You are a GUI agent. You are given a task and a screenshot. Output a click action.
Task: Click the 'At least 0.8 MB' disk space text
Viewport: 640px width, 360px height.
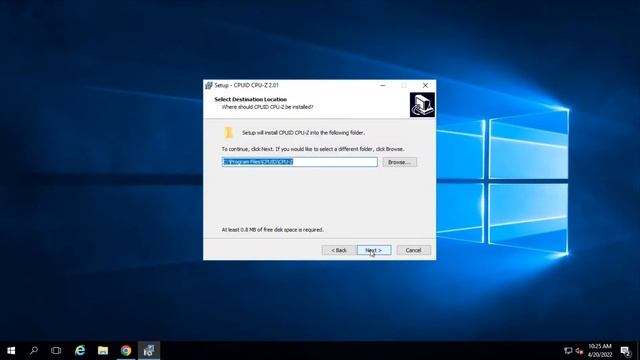click(273, 230)
